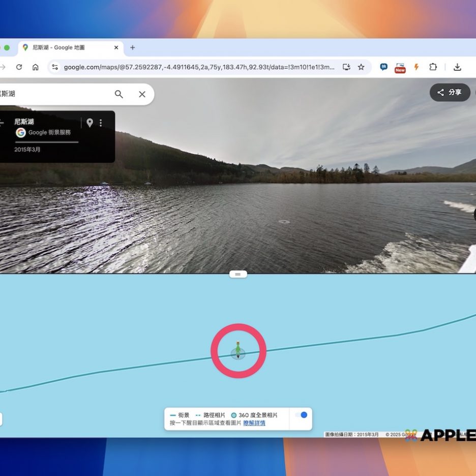Viewport: 476px width, 476px height.
Task: Open the Extensions puzzle icon
Action: coord(433,67)
